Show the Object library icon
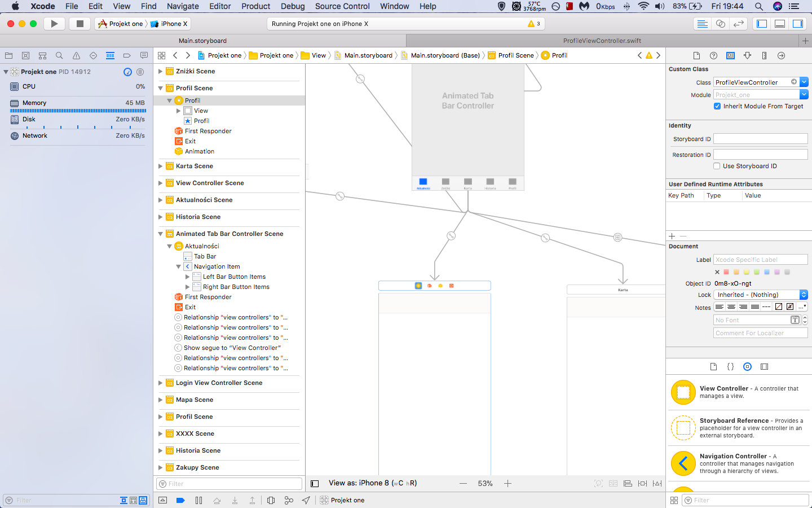812x508 pixels. point(747,366)
